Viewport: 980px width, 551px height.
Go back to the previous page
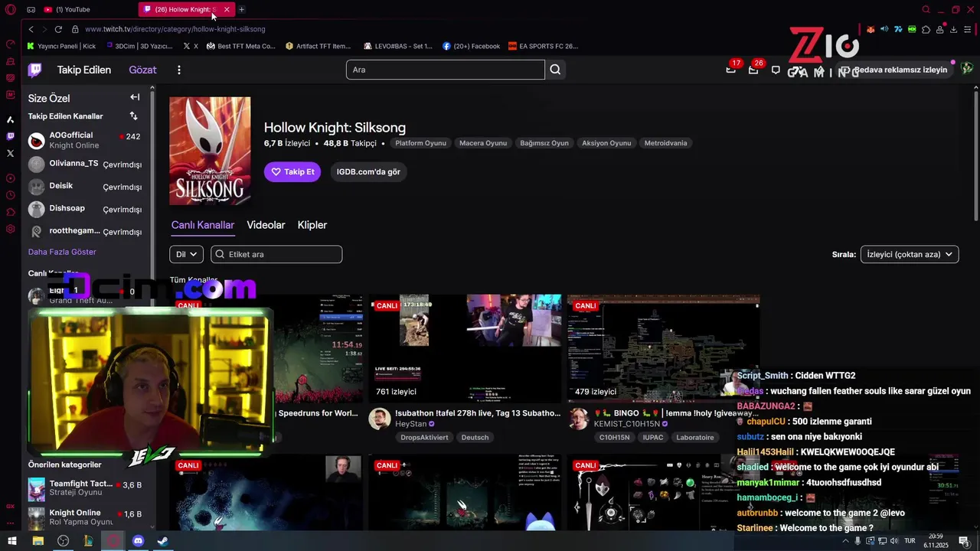click(x=31, y=29)
